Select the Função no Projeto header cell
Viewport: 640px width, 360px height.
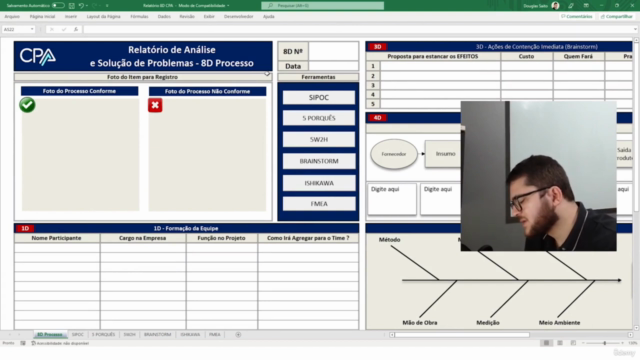222,238
